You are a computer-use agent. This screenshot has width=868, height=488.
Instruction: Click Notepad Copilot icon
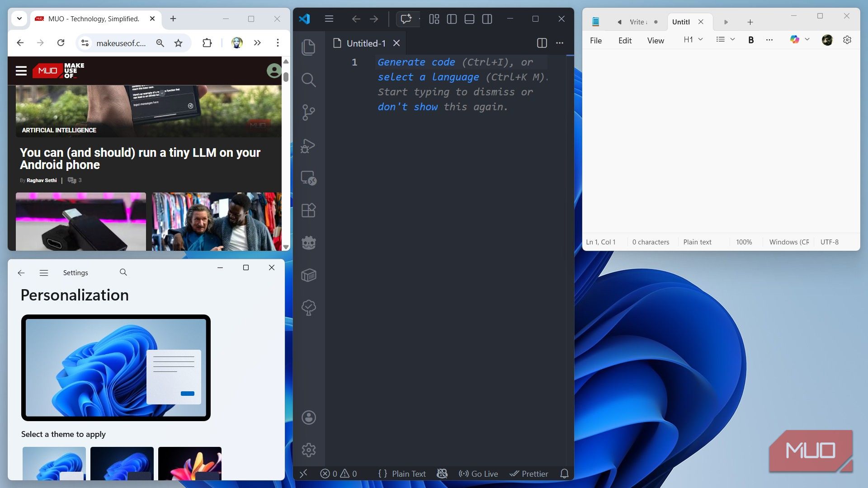(794, 40)
